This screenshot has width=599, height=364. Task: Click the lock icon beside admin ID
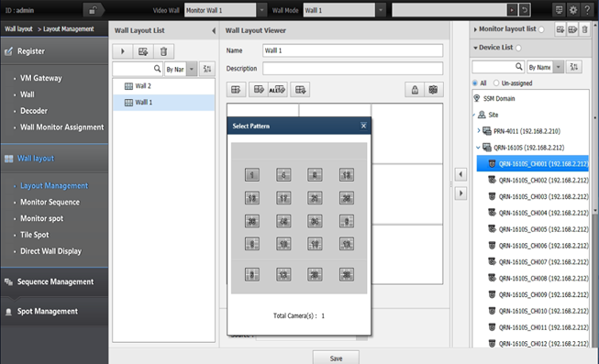(x=93, y=10)
